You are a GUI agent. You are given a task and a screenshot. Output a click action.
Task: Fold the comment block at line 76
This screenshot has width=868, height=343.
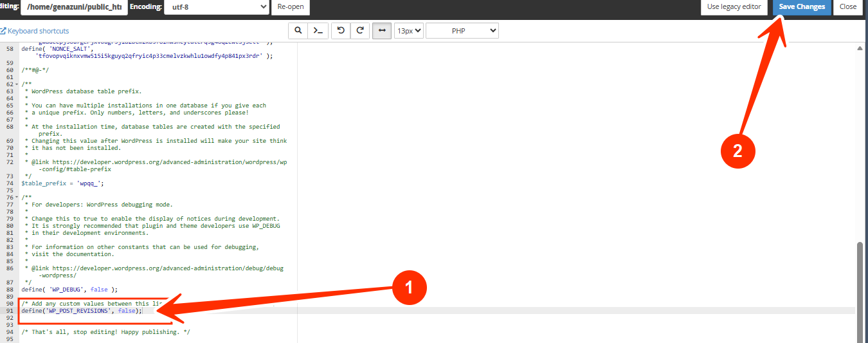[17, 198]
